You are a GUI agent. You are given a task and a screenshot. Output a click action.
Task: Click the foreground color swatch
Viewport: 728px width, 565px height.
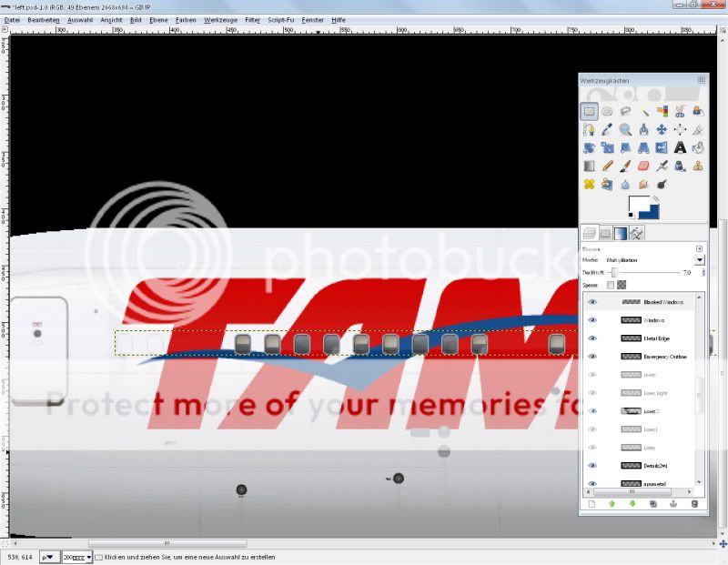(639, 206)
